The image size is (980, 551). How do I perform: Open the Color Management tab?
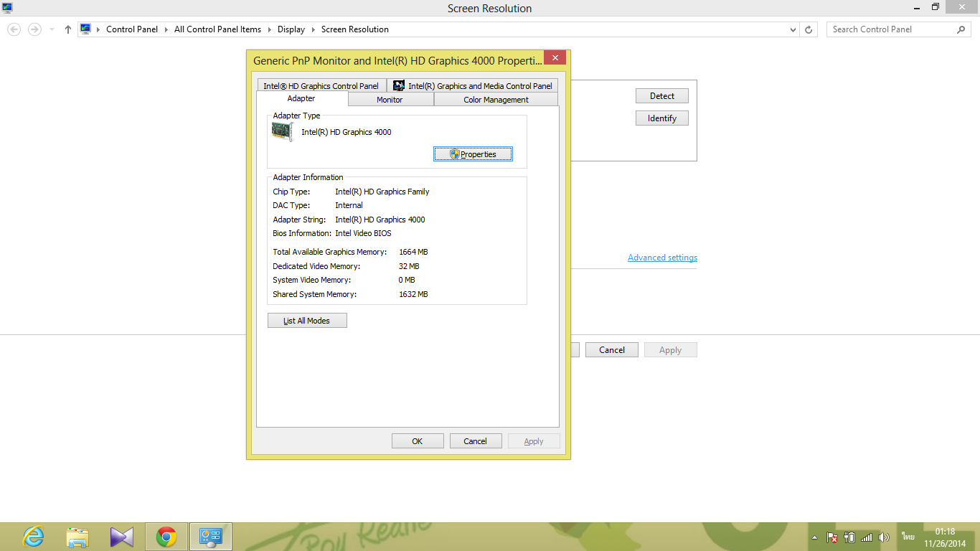point(496,100)
